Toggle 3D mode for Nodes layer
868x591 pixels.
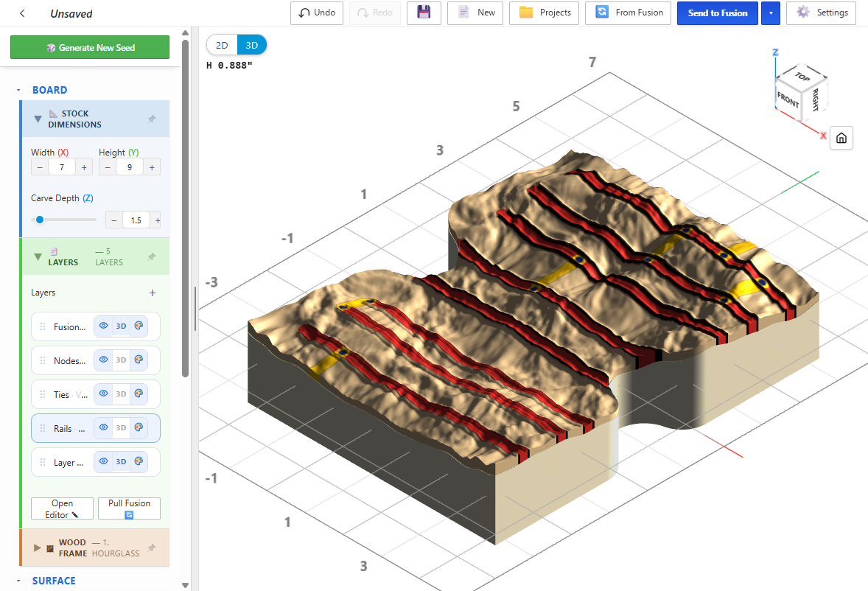(122, 360)
